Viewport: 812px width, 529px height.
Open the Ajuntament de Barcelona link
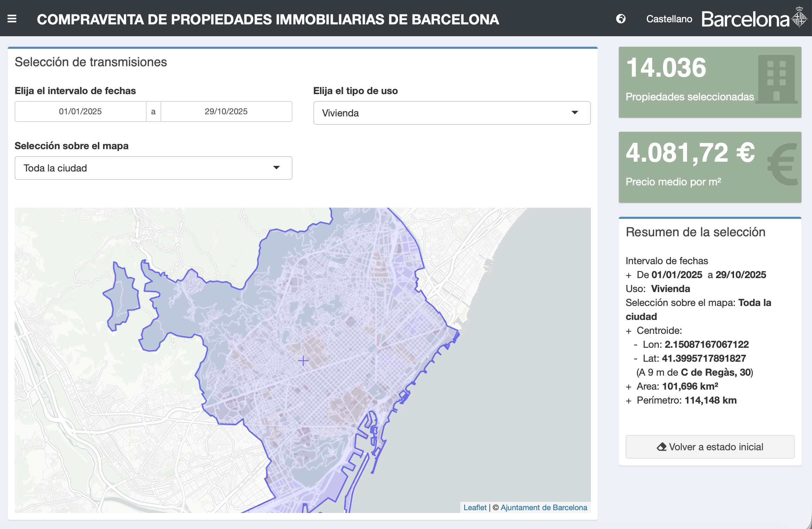click(x=544, y=507)
